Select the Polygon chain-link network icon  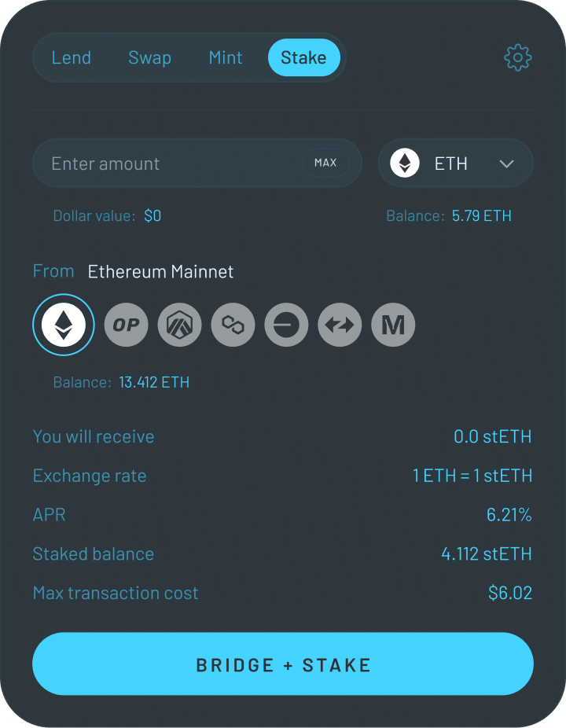pos(233,325)
